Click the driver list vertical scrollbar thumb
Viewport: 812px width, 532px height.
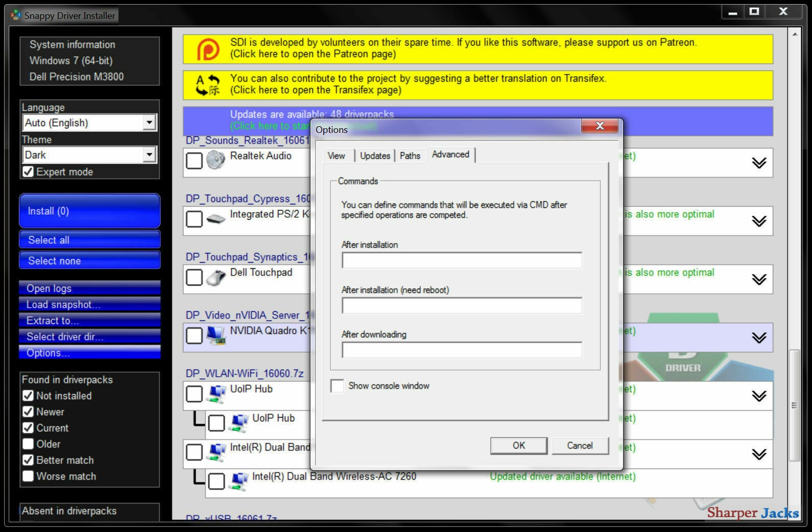pyautogui.click(x=794, y=405)
